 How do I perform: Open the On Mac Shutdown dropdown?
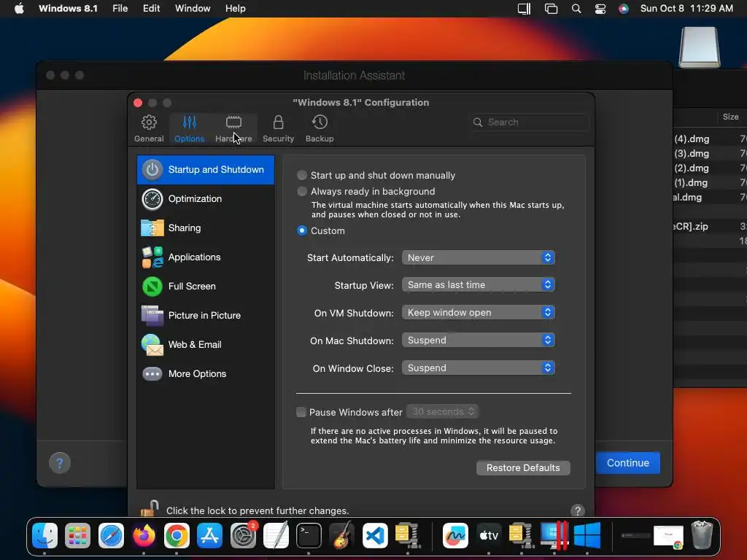point(479,340)
